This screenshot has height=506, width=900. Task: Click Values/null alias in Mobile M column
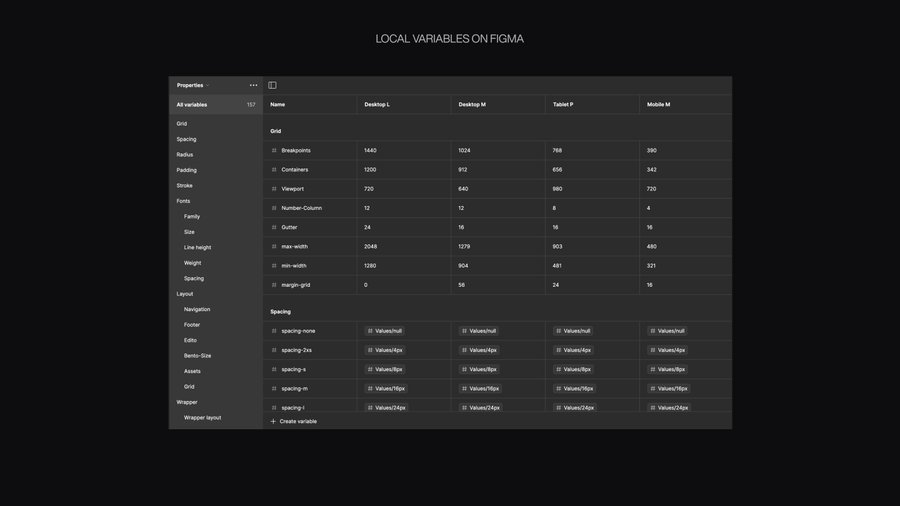[669, 331]
